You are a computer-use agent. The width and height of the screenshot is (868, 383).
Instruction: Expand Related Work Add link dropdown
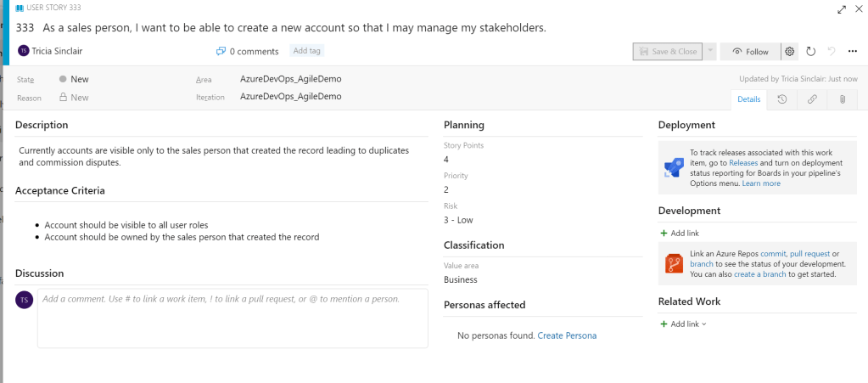click(x=684, y=324)
